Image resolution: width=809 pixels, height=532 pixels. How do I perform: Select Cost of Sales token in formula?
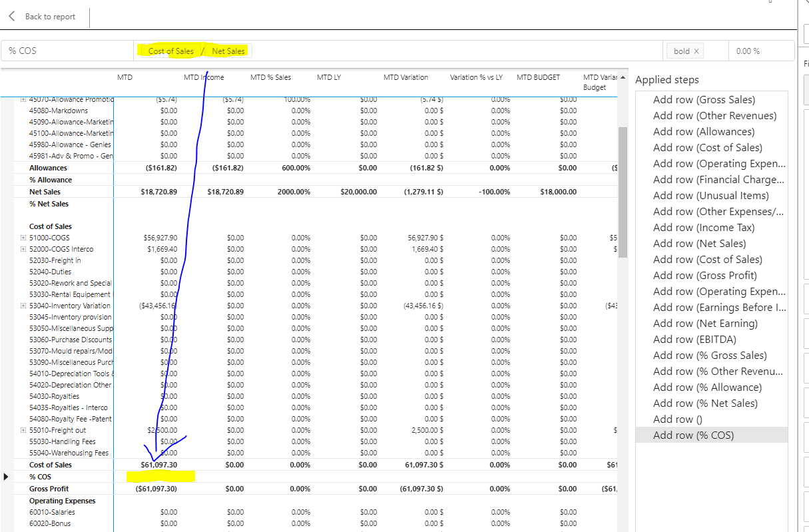171,51
